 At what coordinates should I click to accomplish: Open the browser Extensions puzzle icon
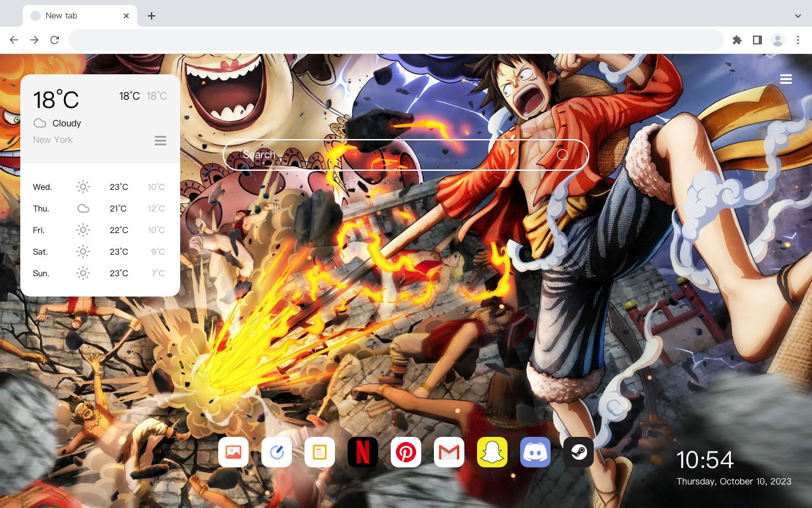[x=737, y=40]
